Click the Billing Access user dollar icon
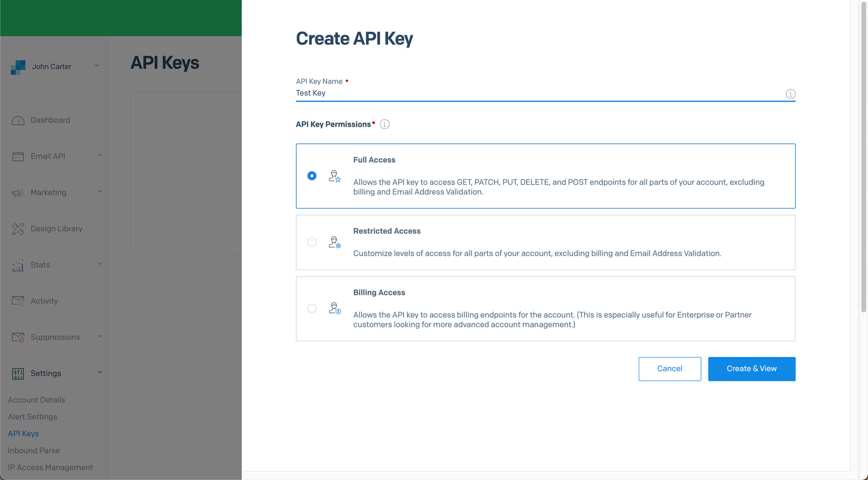868x480 pixels. click(334, 308)
